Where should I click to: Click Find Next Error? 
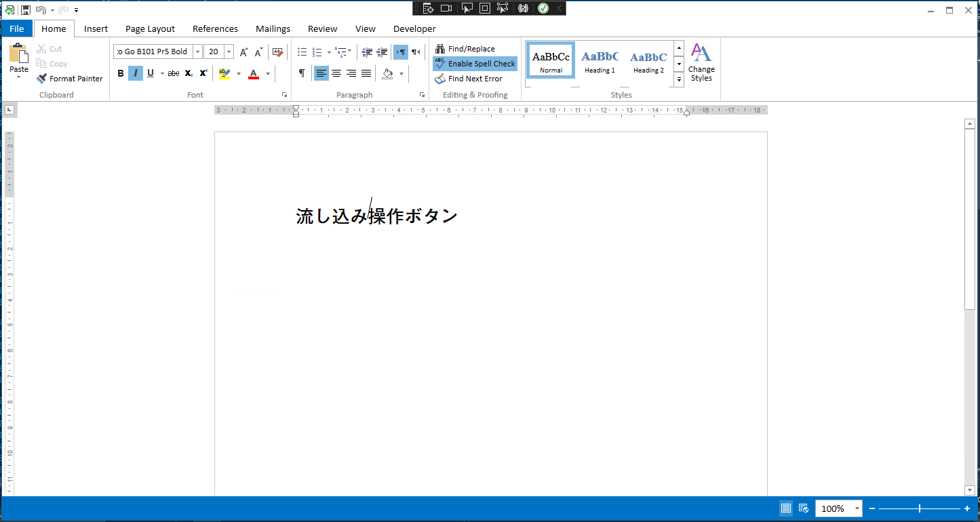coord(475,79)
